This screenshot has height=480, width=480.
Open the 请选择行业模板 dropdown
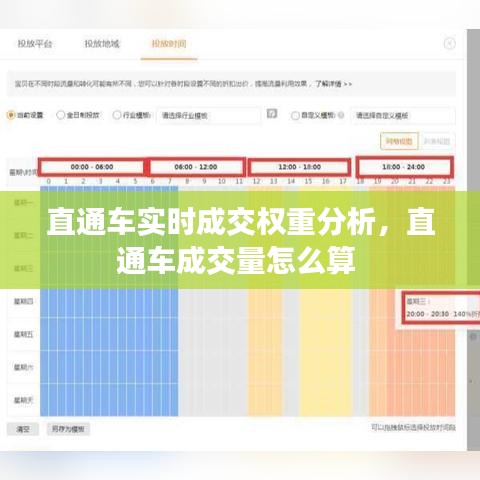(209, 116)
